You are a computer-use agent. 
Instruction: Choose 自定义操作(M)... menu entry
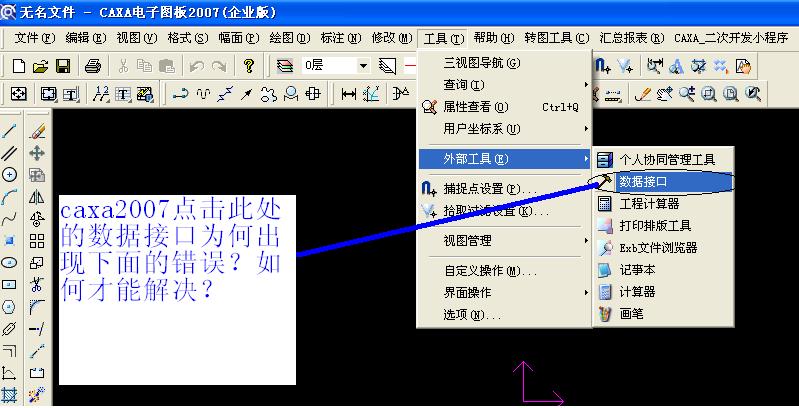point(504,271)
